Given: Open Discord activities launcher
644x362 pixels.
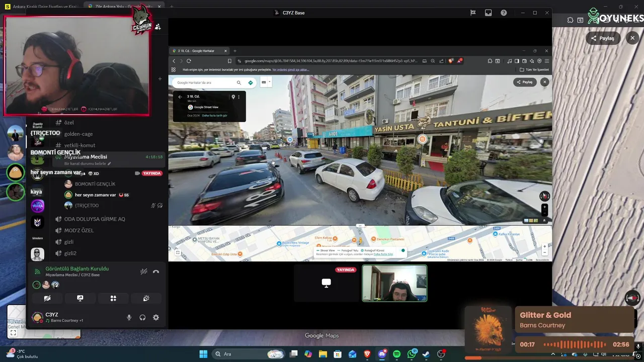Looking at the screenshot, I should [x=113, y=298].
